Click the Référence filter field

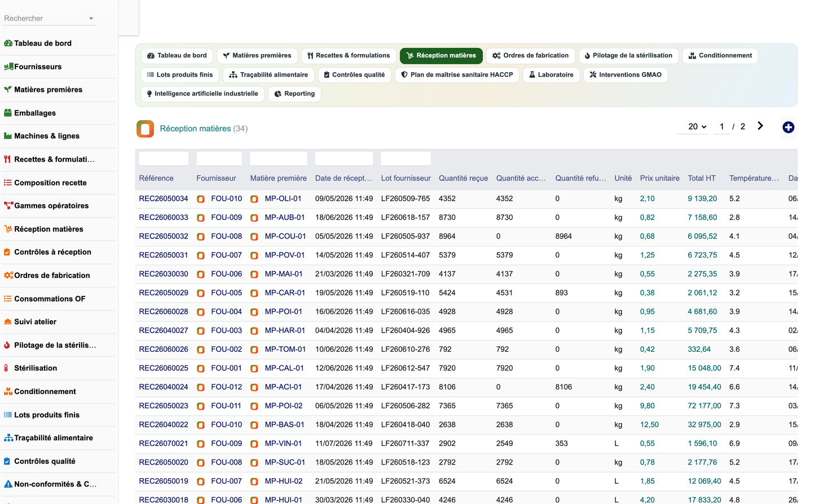point(164,158)
